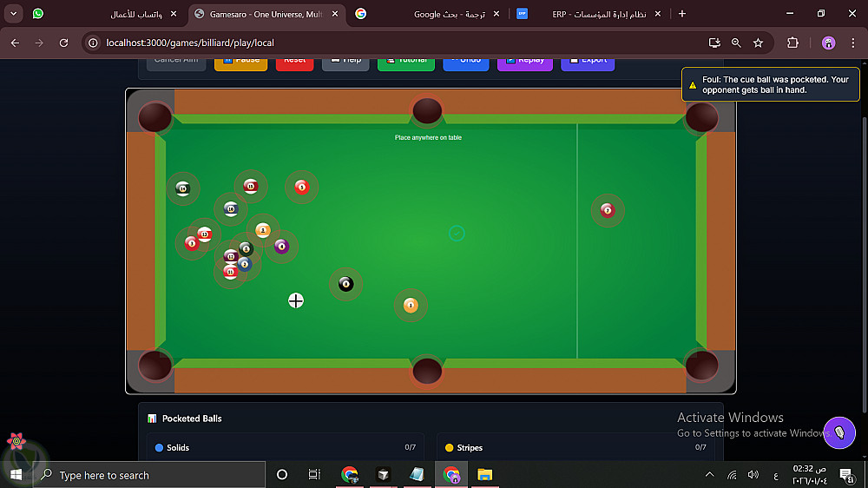Close the Gamesaro tab
Viewport: 868px width, 488px height.
coord(335,14)
